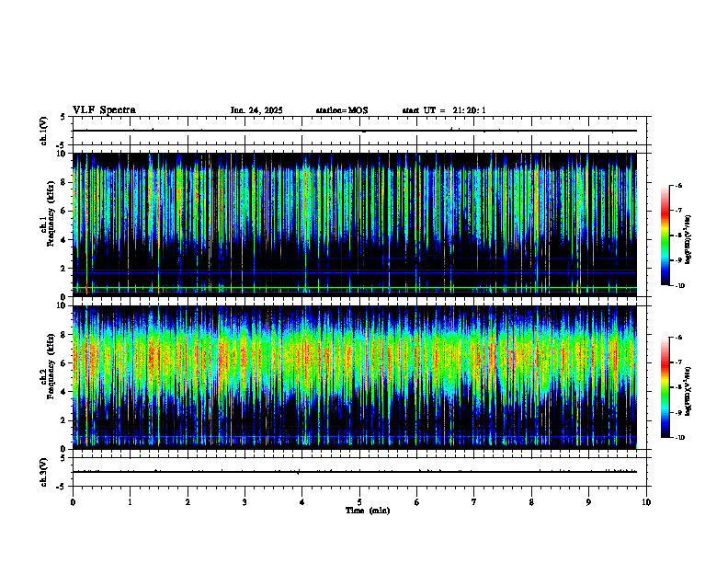Image resolution: width=728 pixels, height=563 pixels.
Task: Click the date text "Jan. 24, 2025"
Action: (x=256, y=110)
